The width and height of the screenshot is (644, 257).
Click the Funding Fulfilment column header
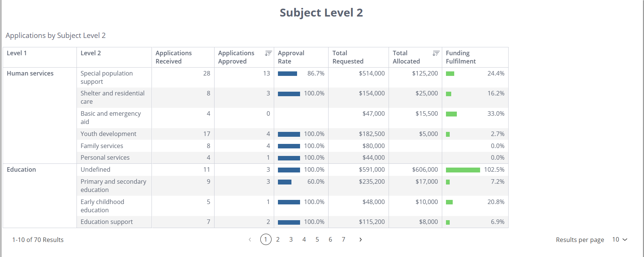(x=461, y=57)
